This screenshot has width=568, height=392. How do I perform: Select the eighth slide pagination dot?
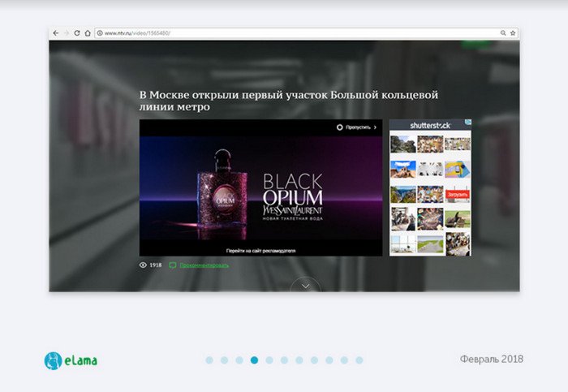tap(315, 360)
